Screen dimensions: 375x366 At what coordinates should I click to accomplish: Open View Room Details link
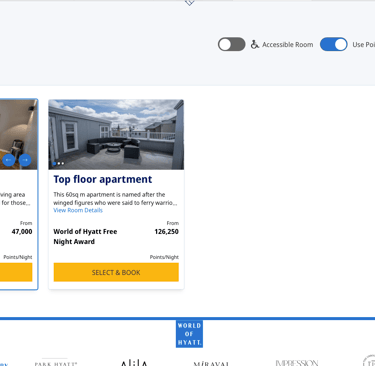(78, 210)
